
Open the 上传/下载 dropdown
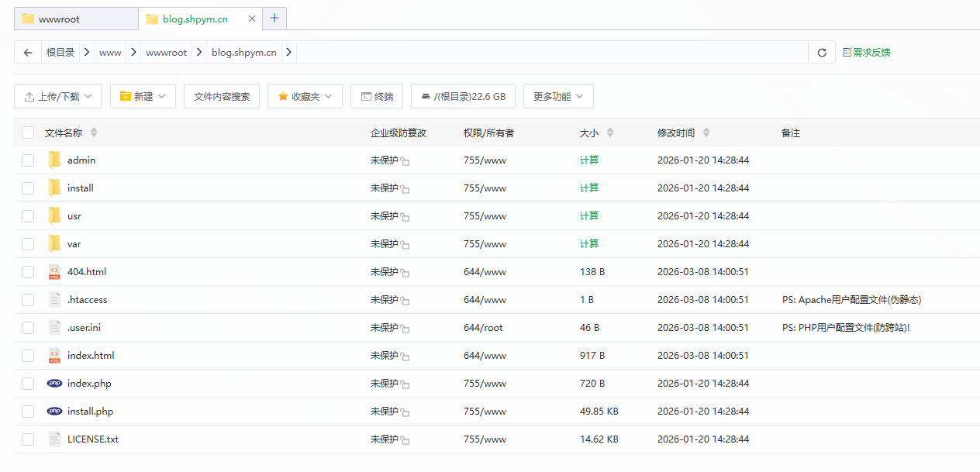point(58,96)
